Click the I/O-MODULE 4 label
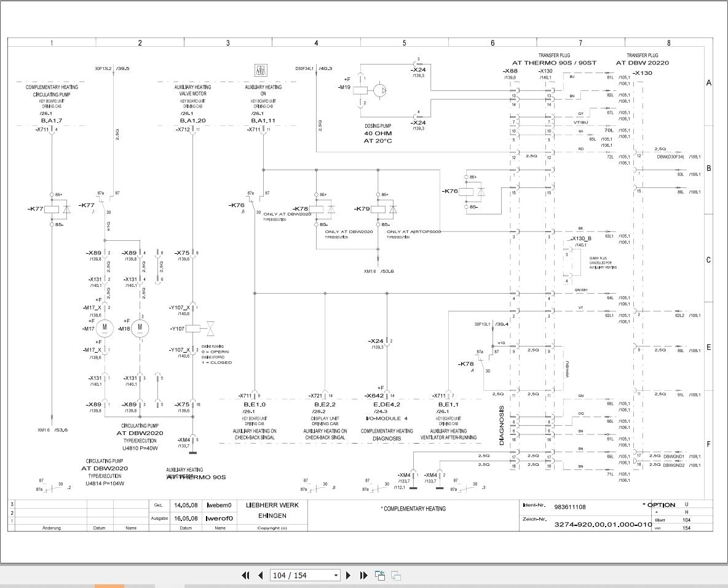Viewport: 728px width, 588px height. pyautogui.click(x=387, y=418)
